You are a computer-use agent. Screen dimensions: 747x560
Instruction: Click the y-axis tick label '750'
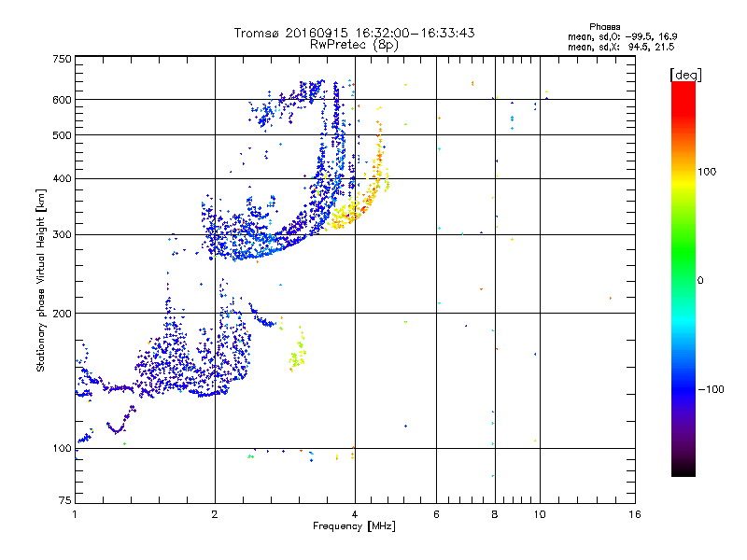62,59
